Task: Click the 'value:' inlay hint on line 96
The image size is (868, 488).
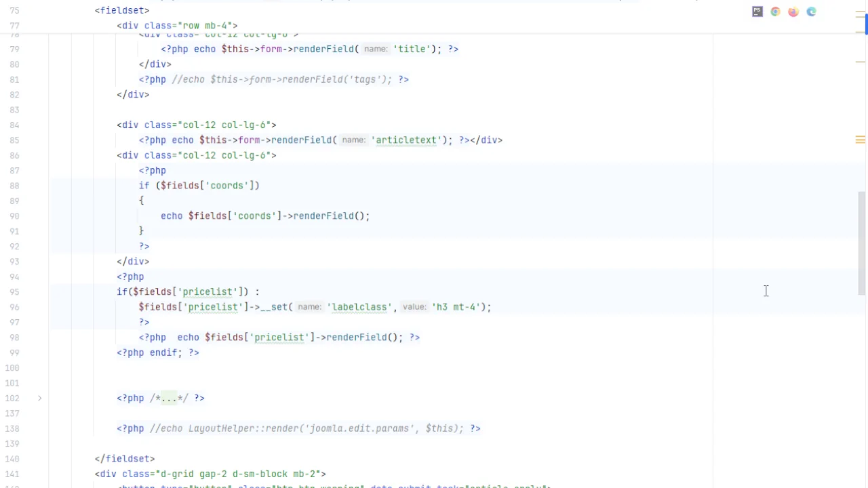Action: (414, 307)
